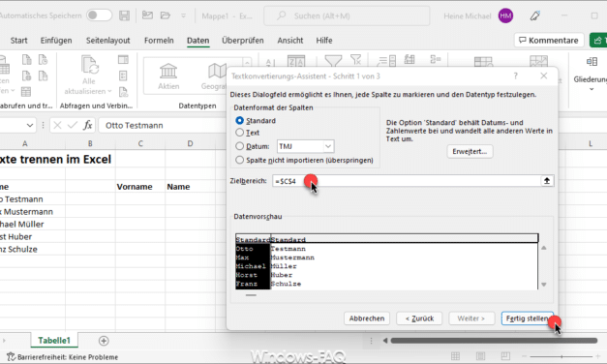Click the Kommentare button
This screenshot has width=607, height=364.
(x=549, y=41)
